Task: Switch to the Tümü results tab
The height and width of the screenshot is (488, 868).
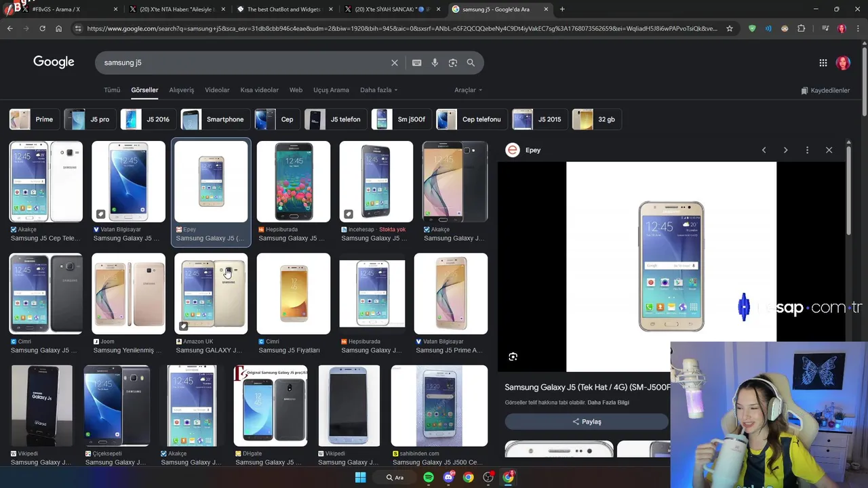Action: tap(112, 90)
